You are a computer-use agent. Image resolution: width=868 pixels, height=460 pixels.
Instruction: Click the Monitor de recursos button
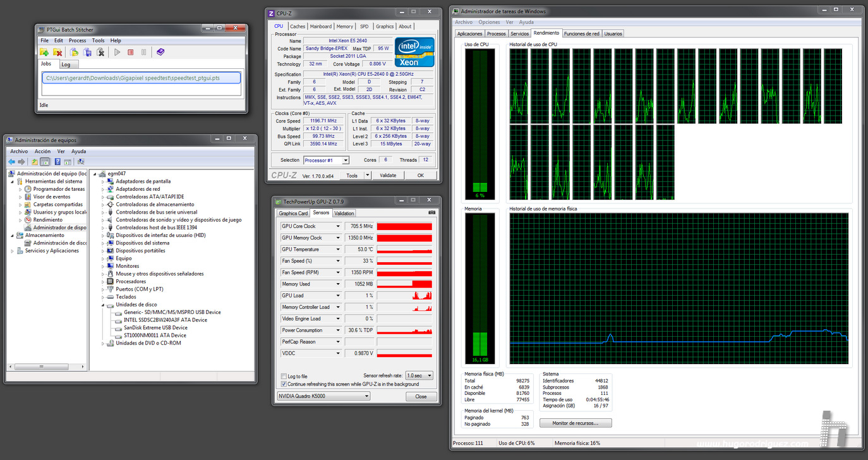pos(575,423)
